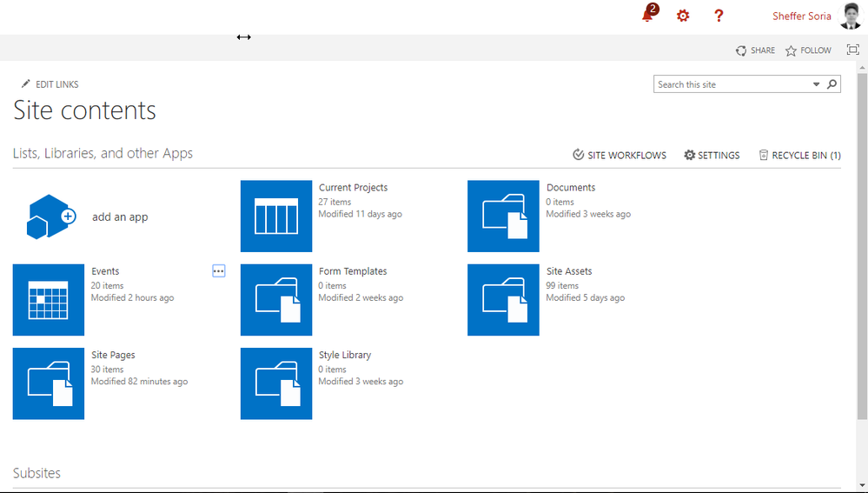Open the Documents library tile icon
Screen dimensions: 868x493
(x=503, y=216)
